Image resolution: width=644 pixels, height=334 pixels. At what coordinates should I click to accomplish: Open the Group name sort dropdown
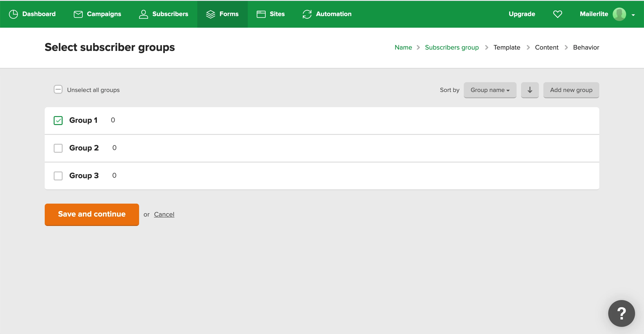click(x=490, y=90)
